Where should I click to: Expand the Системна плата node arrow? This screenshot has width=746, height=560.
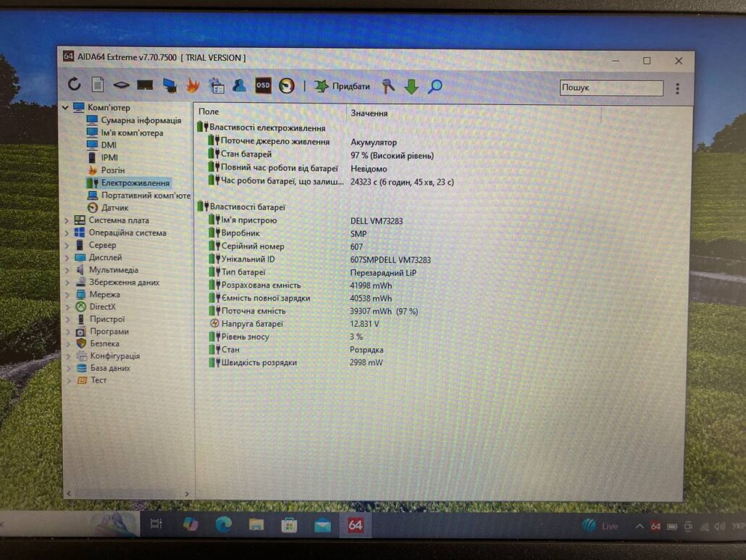click(67, 220)
